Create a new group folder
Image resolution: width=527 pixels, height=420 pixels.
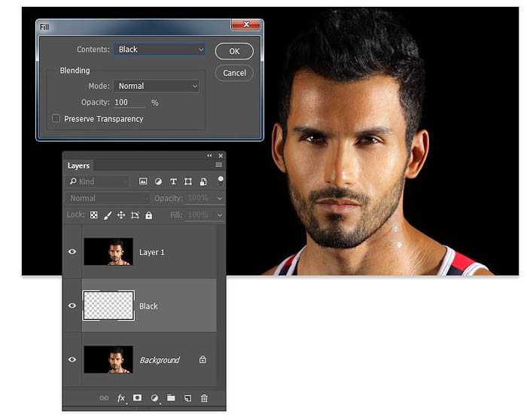(x=171, y=398)
